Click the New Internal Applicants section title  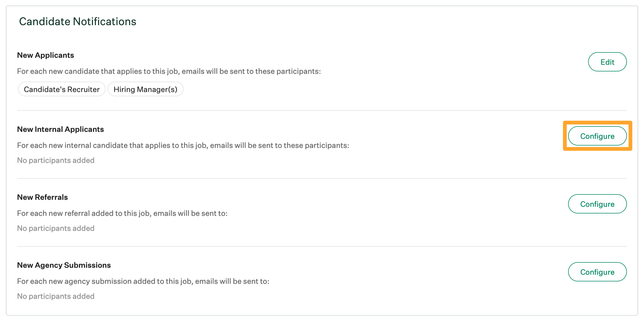[x=60, y=129]
